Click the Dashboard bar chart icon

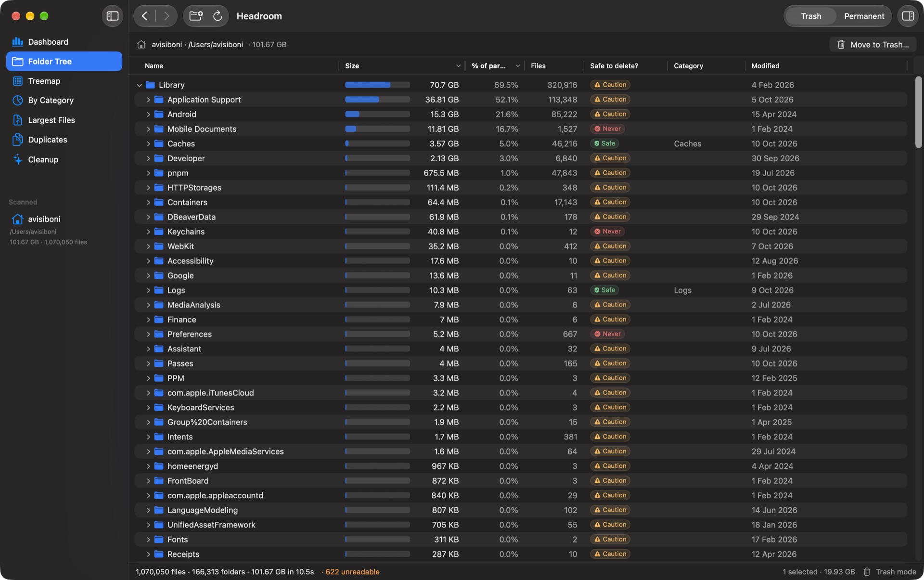pyautogui.click(x=18, y=42)
